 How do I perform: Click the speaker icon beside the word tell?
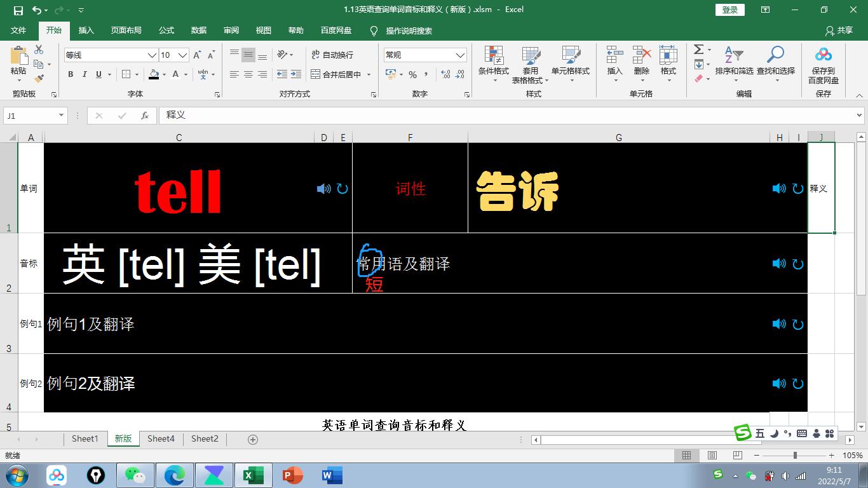(x=323, y=189)
